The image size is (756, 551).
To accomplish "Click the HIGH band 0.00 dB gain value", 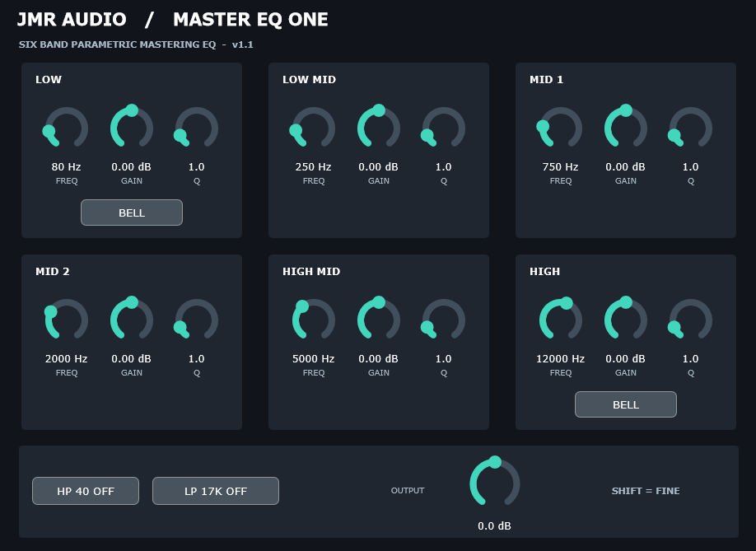I will pyautogui.click(x=625, y=358).
